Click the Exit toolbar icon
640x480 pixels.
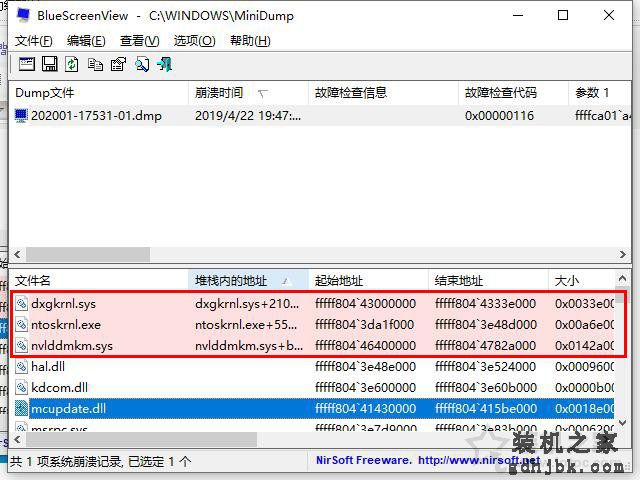pyautogui.click(x=165, y=64)
